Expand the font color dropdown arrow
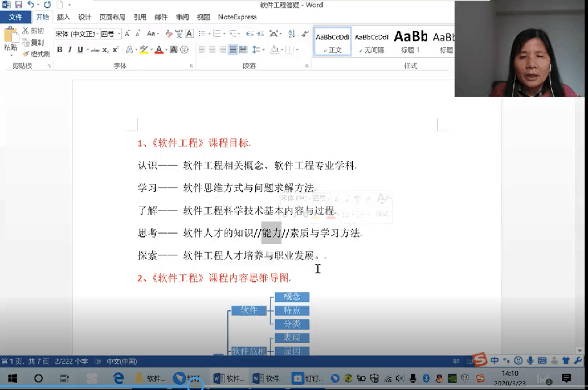The image size is (588, 390). point(166,50)
